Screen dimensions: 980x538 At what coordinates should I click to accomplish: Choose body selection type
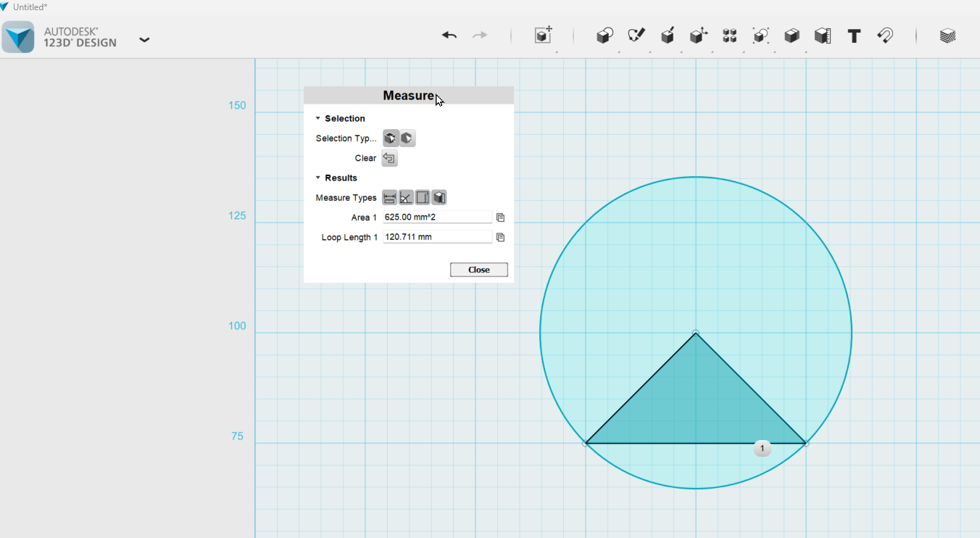(407, 138)
